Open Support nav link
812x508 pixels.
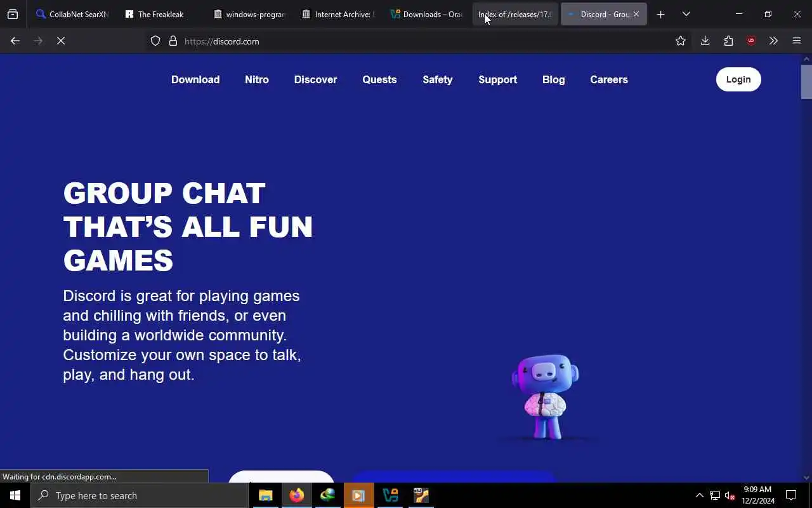pyautogui.click(x=497, y=79)
